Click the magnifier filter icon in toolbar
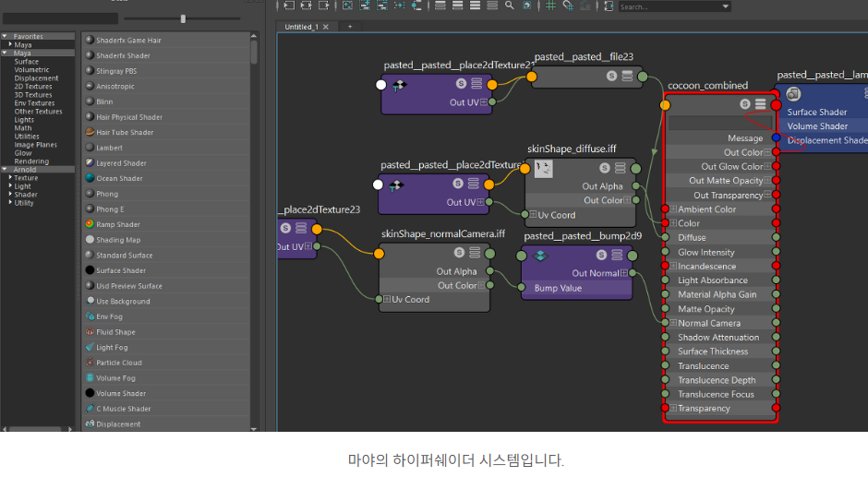Viewport: 868px width, 477px height. click(510, 6)
